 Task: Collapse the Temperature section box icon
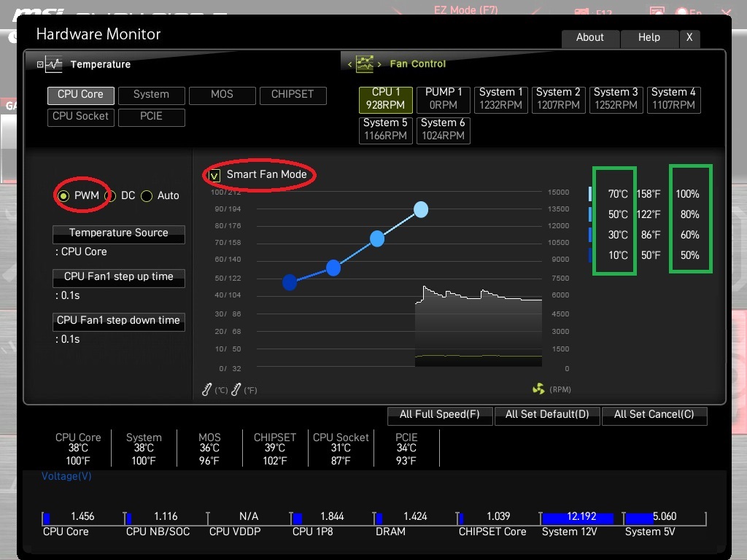pos(40,64)
